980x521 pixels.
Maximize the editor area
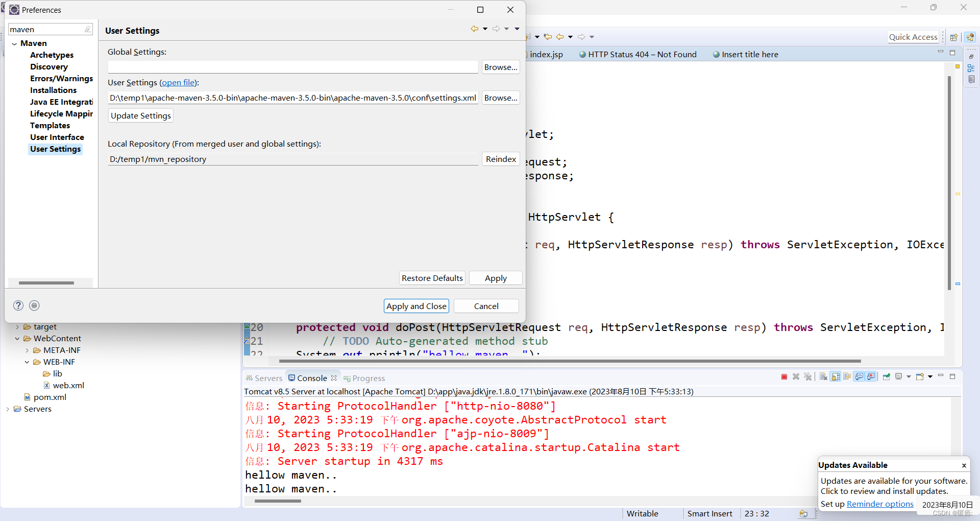pyautogui.click(x=952, y=53)
